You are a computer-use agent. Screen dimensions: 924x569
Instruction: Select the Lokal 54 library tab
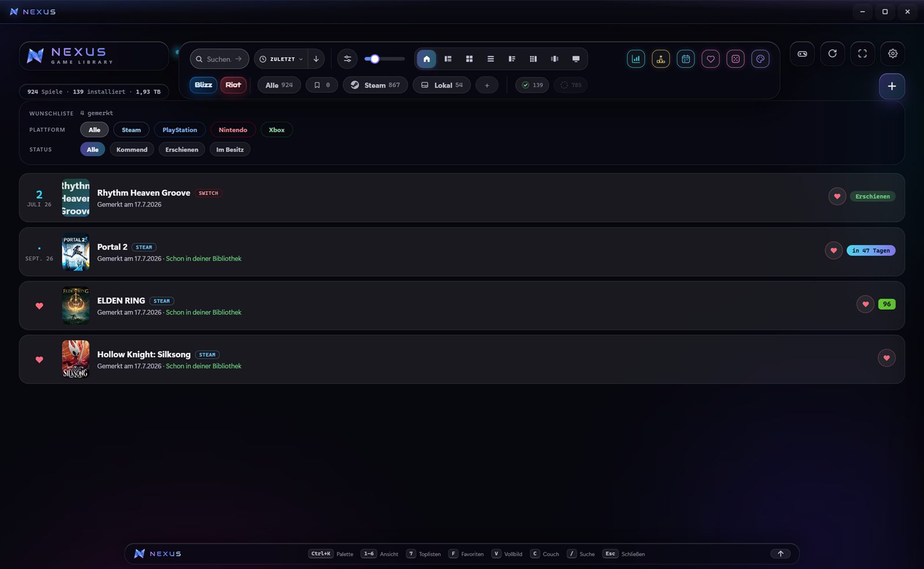(x=442, y=85)
